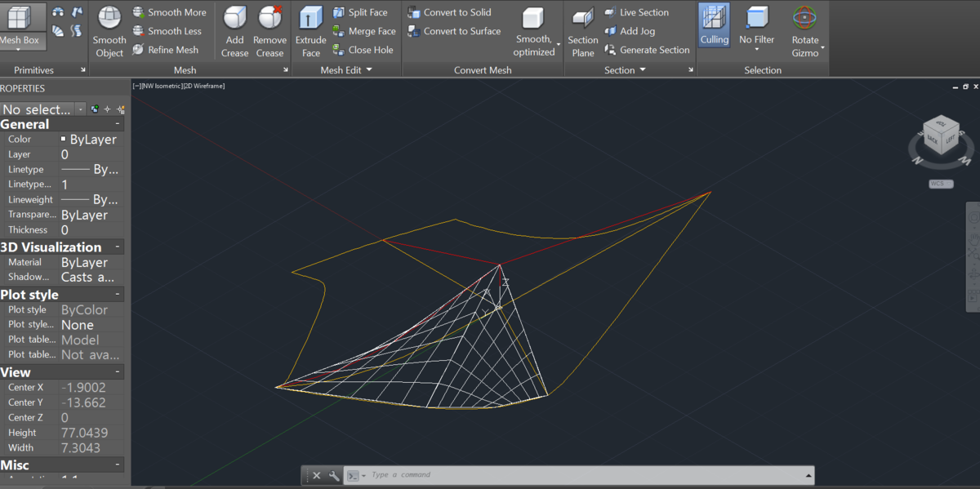Collapse the 3D Visualization section

pyautogui.click(x=118, y=247)
